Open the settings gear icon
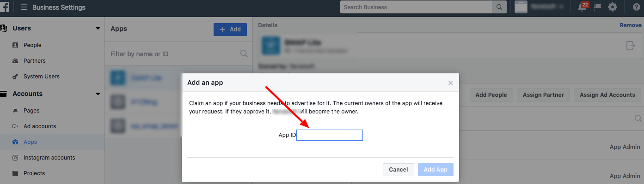 [613, 7]
